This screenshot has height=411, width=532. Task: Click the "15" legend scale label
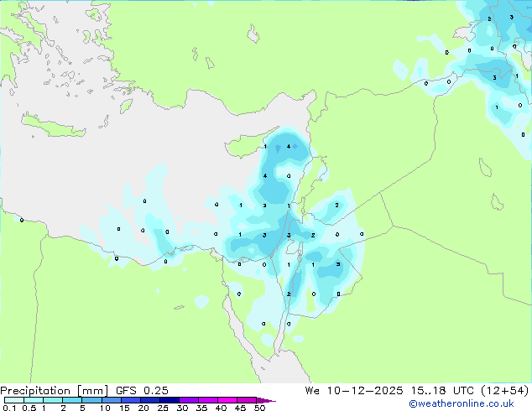point(124,408)
